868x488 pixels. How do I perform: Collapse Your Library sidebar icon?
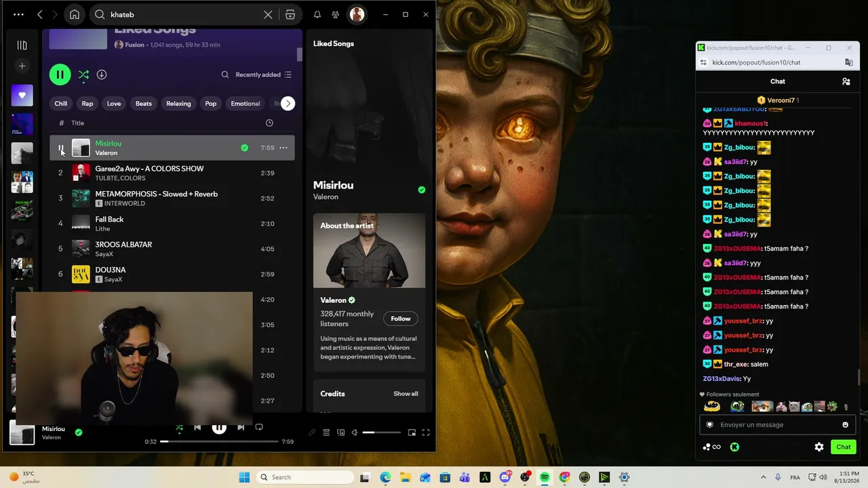coord(22,45)
